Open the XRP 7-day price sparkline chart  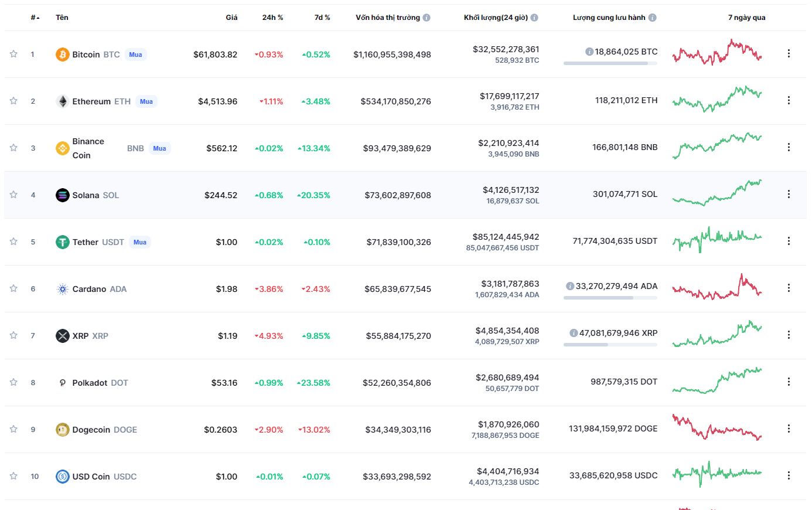[717, 334]
